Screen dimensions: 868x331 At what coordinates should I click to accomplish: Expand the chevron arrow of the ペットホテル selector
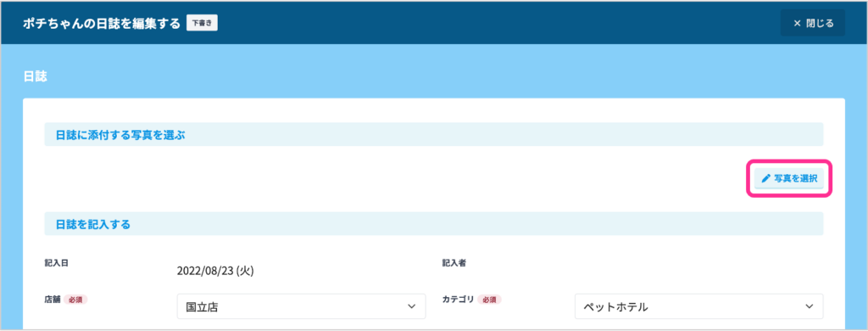pyautogui.click(x=810, y=306)
